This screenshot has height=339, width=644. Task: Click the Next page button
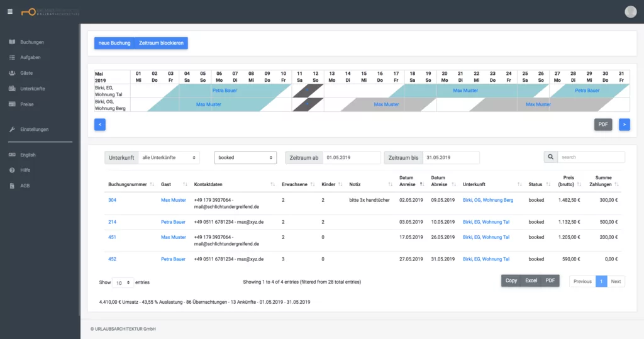(x=616, y=282)
